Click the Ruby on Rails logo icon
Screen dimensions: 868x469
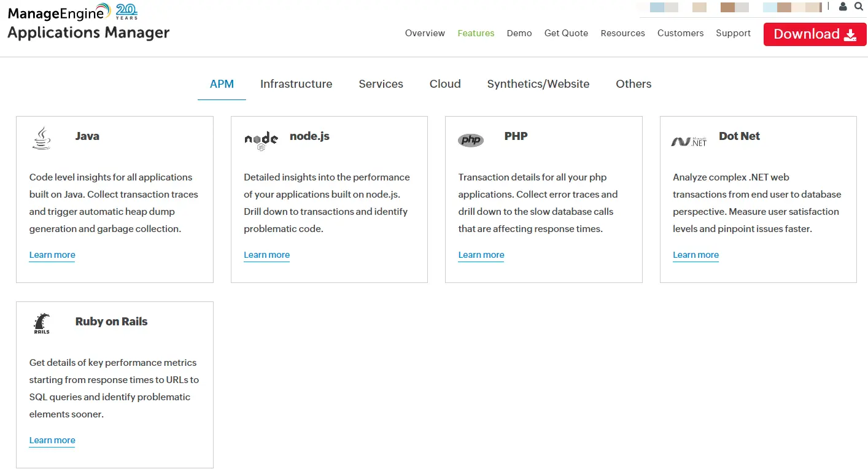pyautogui.click(x=41, y=324)
